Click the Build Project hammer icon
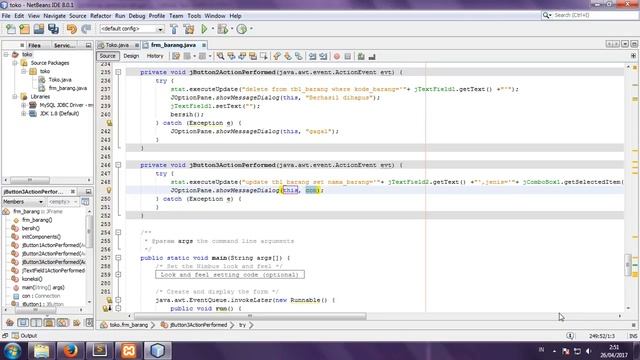Image resolution: width=640 pixels, height=360 pixels. coord(174,29)
